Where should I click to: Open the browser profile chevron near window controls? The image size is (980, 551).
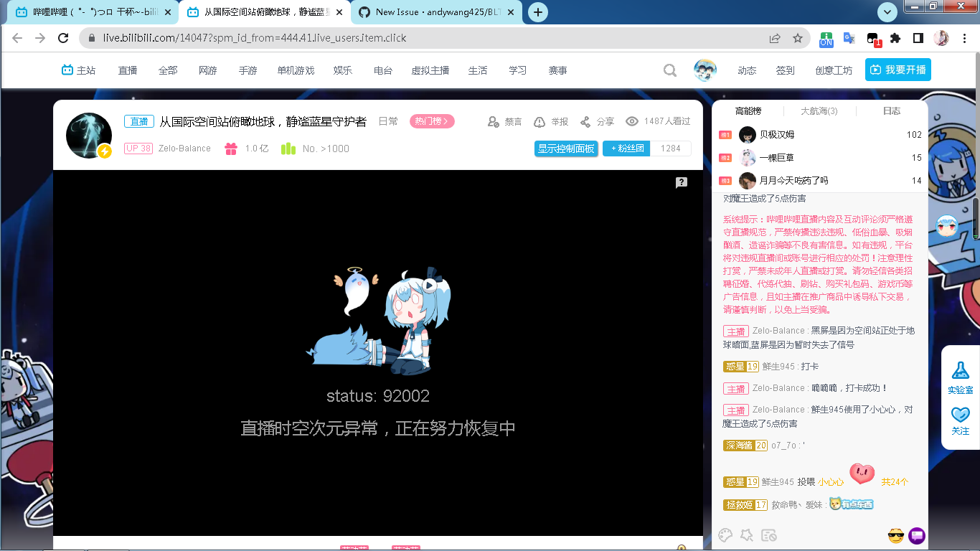tap(887, 13)
